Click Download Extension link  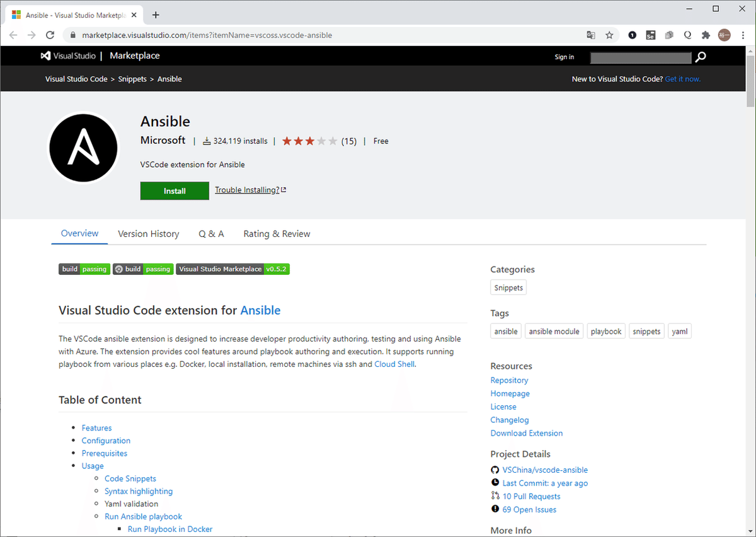tap(527, 433)
